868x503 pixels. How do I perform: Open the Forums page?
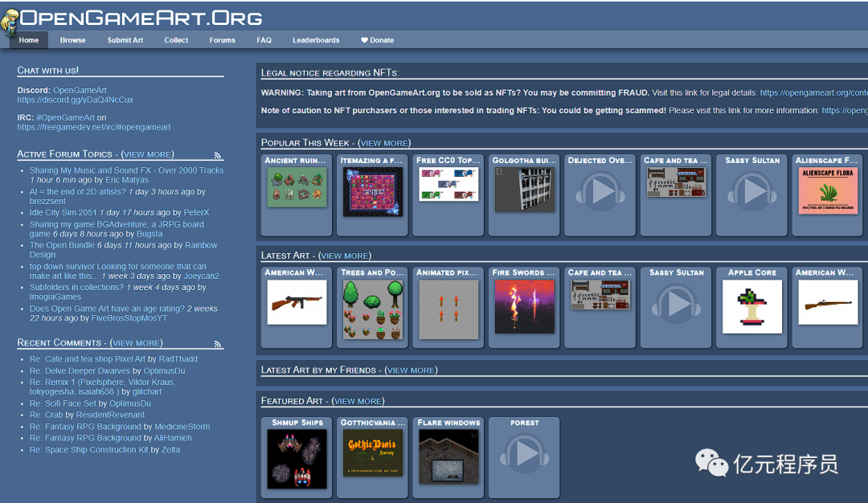pos(222,40)
